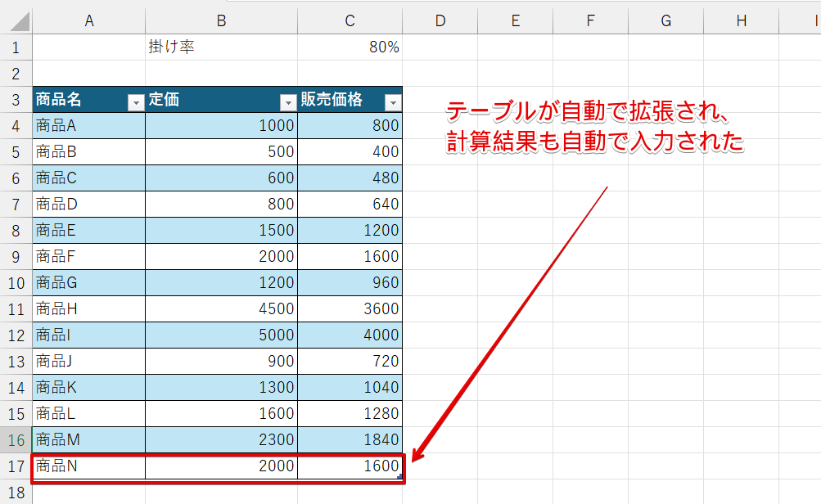Select column B header
This screenshot has width=821, height=504.
(222, 21)
